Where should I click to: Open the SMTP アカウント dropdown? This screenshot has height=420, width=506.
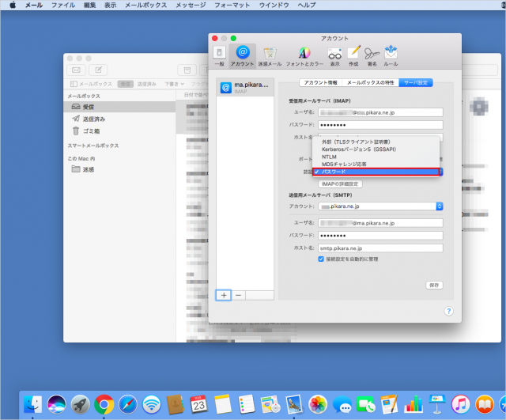point(439,206)
